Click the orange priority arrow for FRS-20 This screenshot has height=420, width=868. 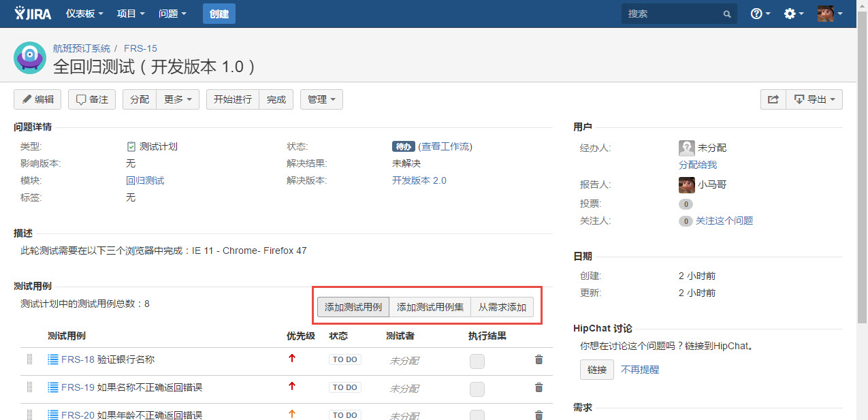(292, 413)
